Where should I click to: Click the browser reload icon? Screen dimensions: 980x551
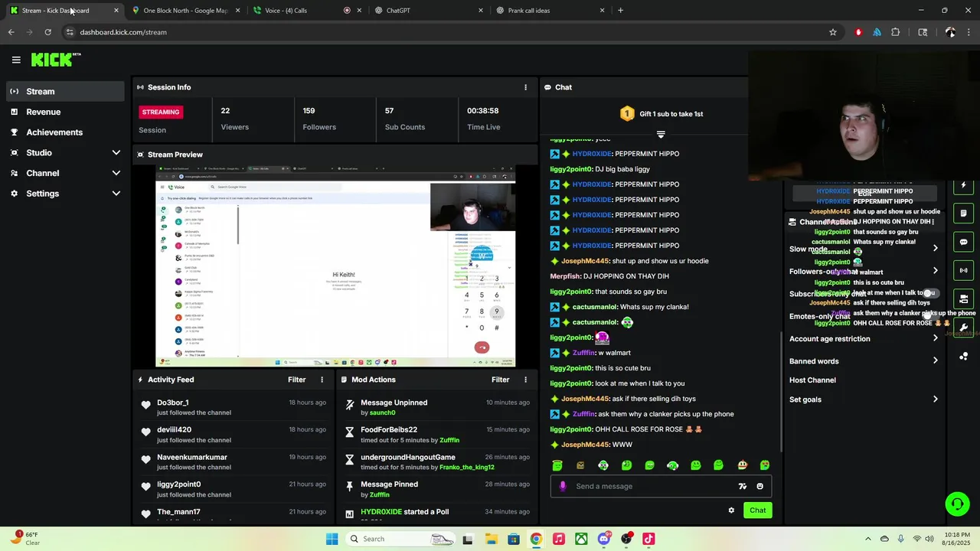pyautogui.click(x=47, y=32)
